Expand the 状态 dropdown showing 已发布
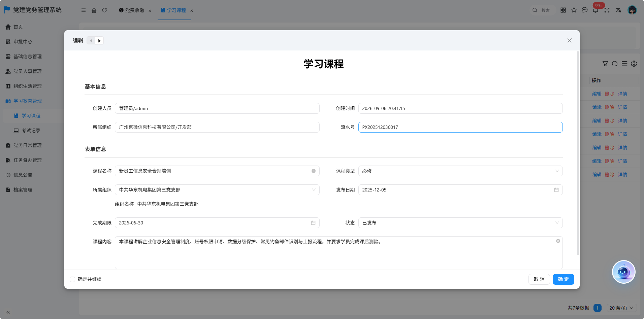The width and height of the screenshot is (644, 319). (x=460, y=223)
